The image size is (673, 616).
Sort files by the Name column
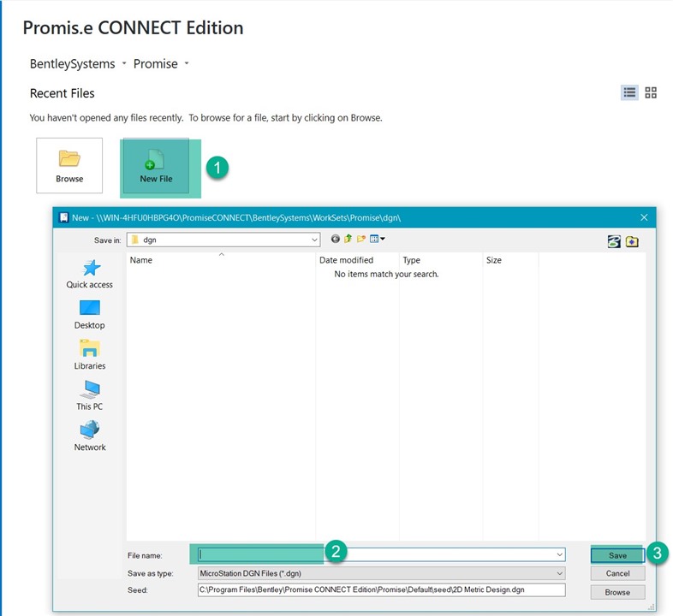click(221, 260)
